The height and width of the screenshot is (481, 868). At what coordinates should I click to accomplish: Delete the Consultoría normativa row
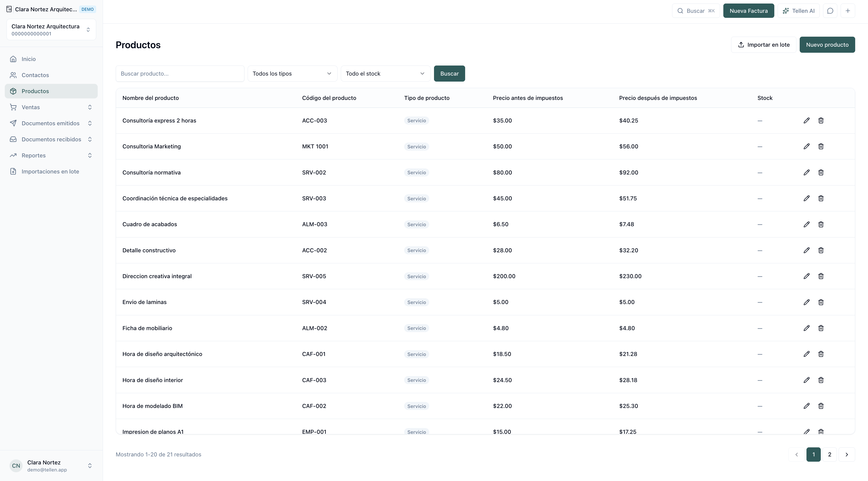pos(821,172)
